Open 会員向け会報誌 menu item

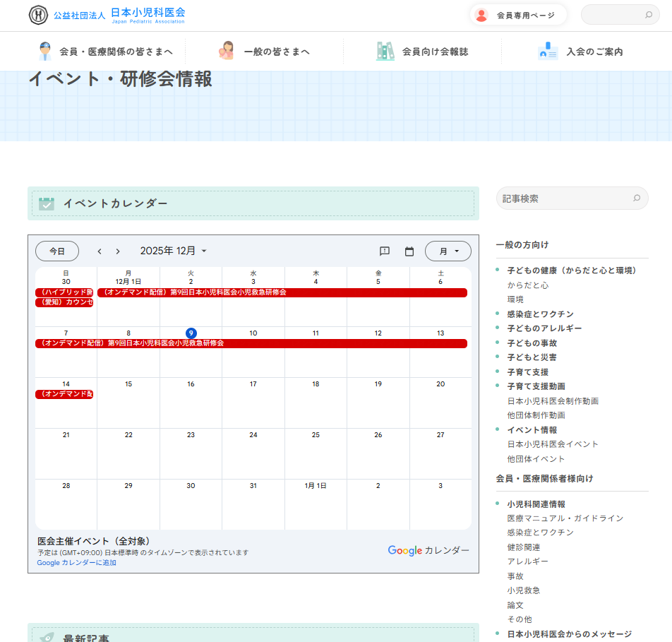click(x=422, y=52)
